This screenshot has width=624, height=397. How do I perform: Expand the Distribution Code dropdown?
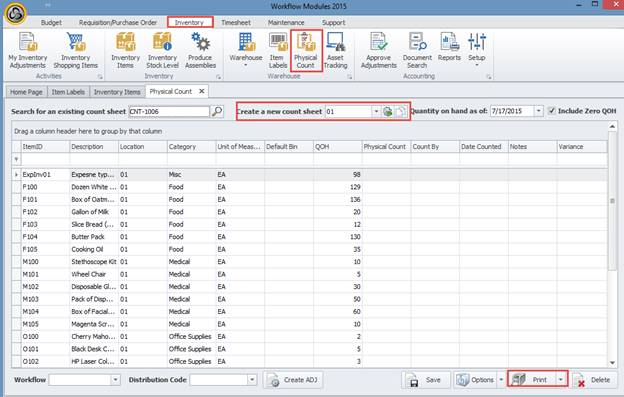252,380
